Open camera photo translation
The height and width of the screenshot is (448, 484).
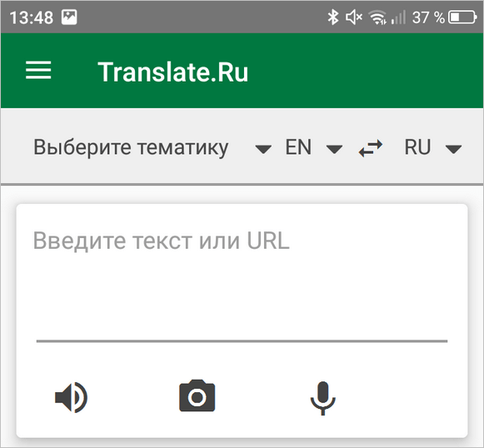(197, 396)
